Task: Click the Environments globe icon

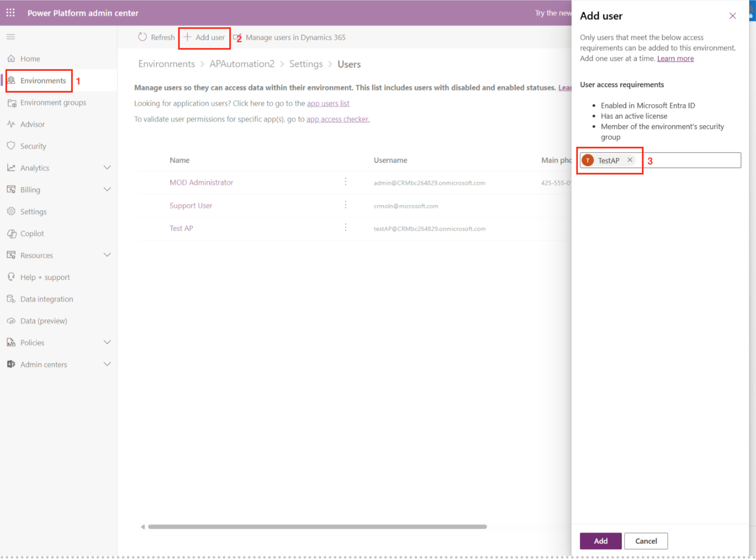Action: tap(11, 80)
